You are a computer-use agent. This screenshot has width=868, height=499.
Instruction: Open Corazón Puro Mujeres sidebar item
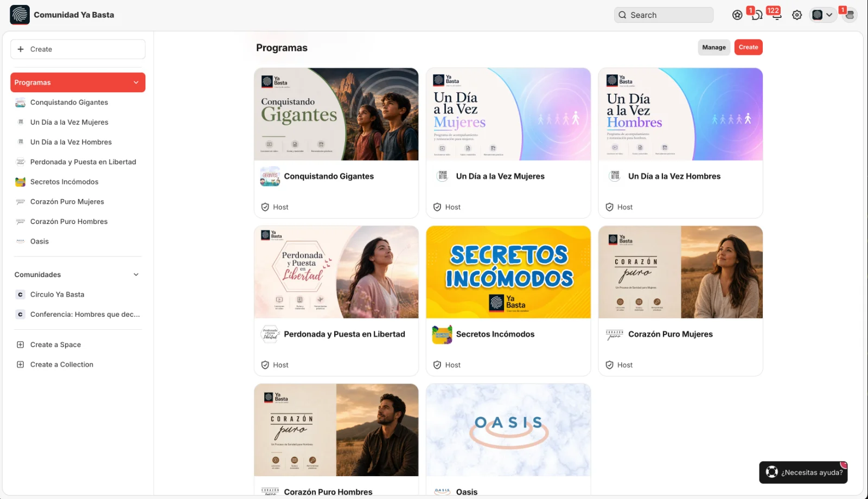click(78, 202)
